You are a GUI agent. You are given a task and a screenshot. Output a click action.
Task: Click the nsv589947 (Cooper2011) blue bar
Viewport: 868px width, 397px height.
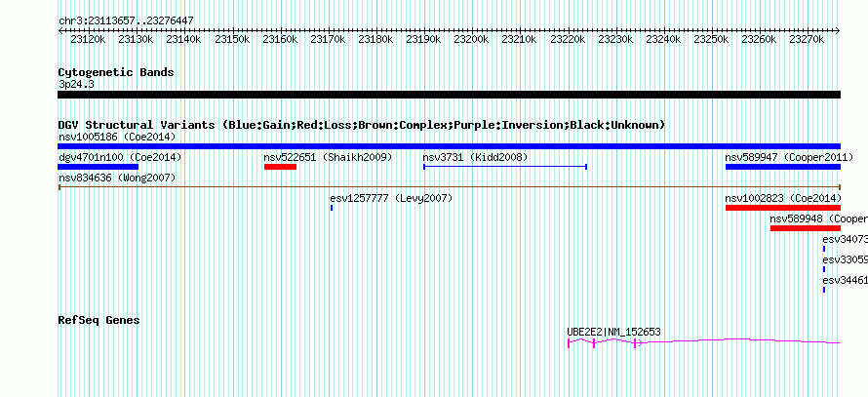coord(783,167)
